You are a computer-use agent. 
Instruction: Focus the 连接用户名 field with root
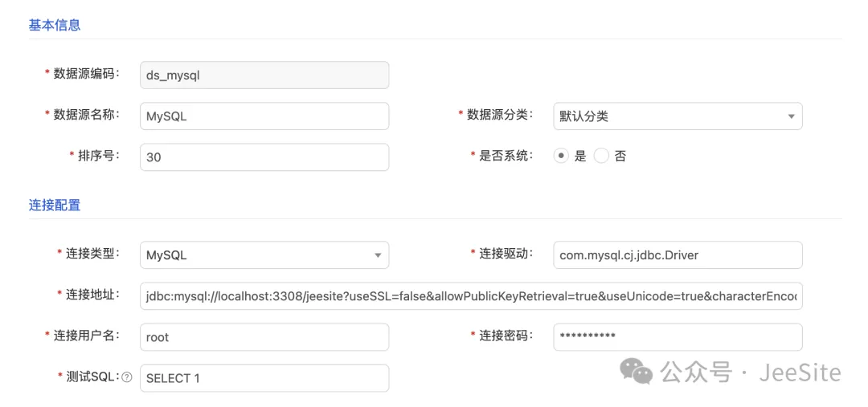[264, 337]
